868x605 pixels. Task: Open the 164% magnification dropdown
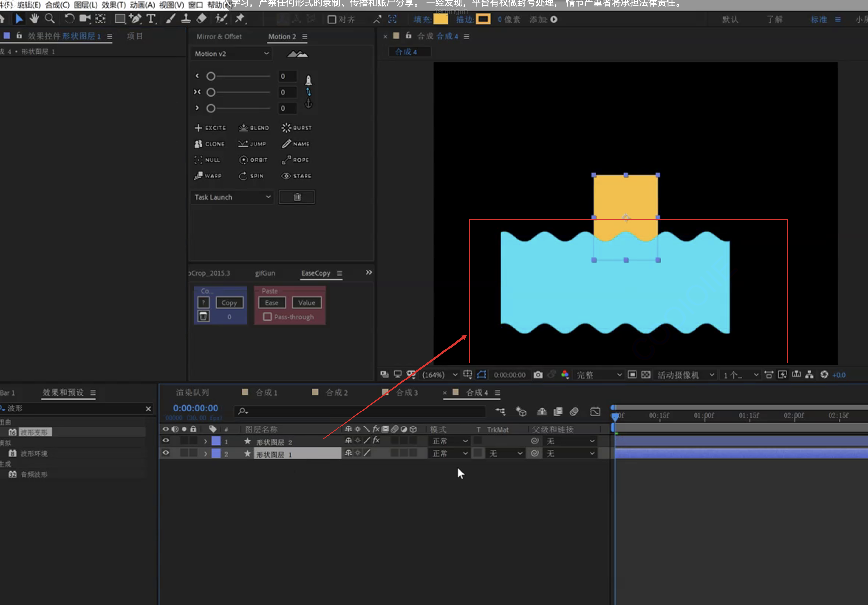click(440, 375)
